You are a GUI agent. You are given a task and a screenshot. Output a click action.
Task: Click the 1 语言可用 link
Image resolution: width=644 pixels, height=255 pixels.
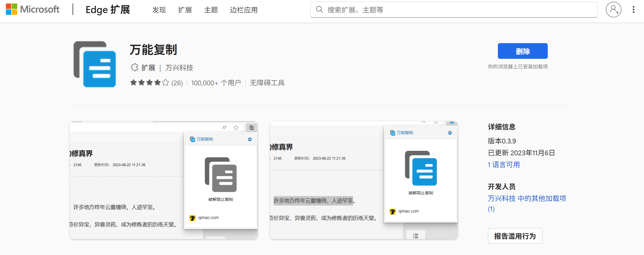click(x=504, y=165)
